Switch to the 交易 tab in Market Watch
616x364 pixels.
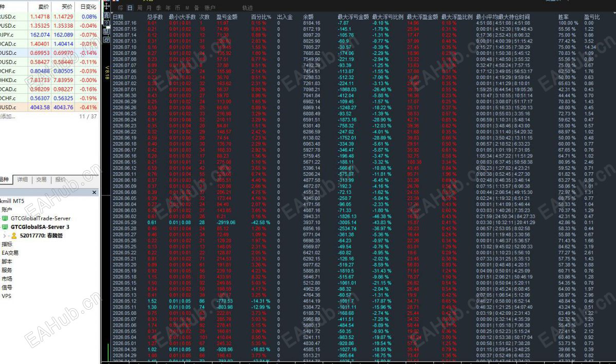41,179
